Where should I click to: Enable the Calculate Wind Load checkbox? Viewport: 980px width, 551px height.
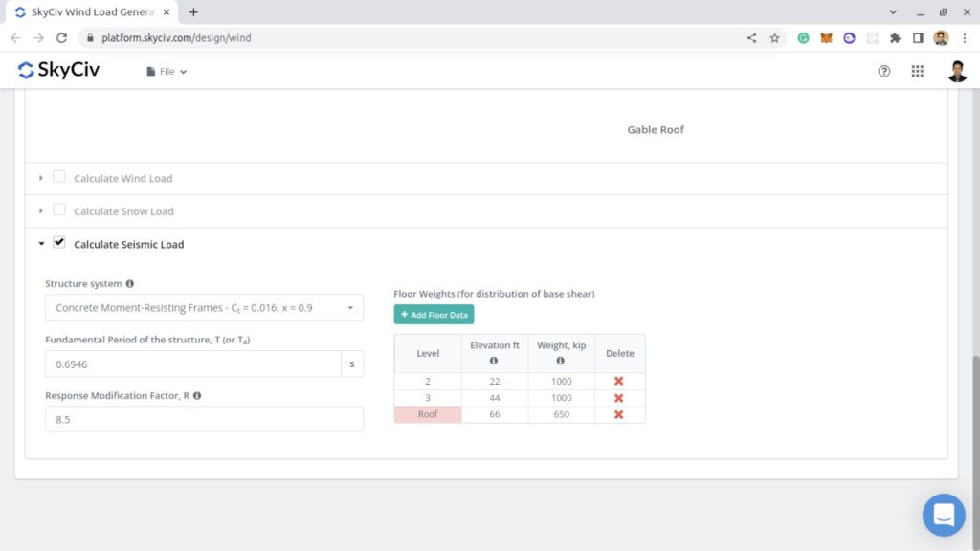click(59, 177)
